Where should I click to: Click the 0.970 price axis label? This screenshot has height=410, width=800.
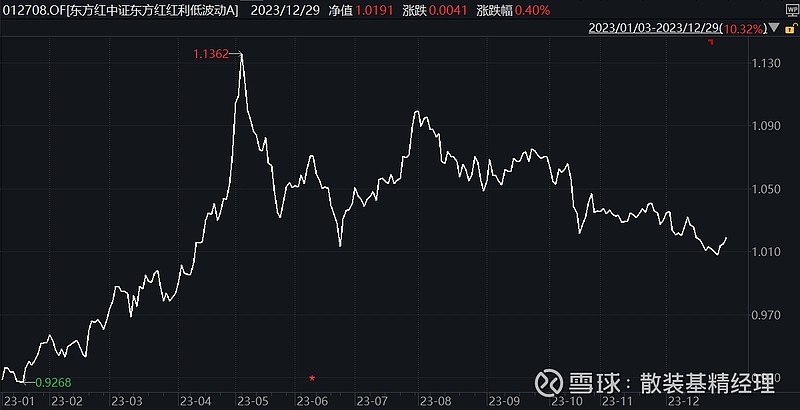(x=766, y=315)
